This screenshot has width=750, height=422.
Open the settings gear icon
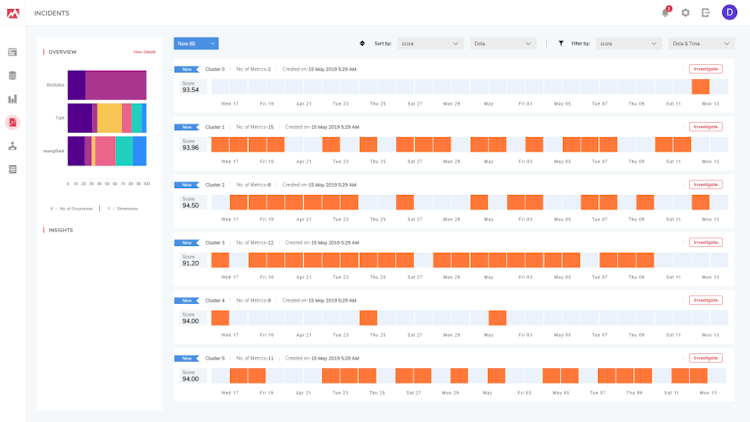pos(686,12)
